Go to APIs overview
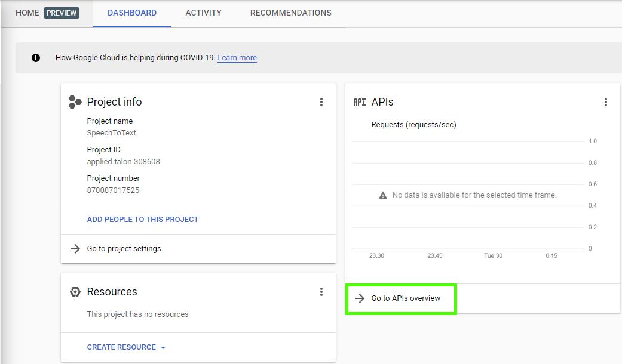 (399, 298)
